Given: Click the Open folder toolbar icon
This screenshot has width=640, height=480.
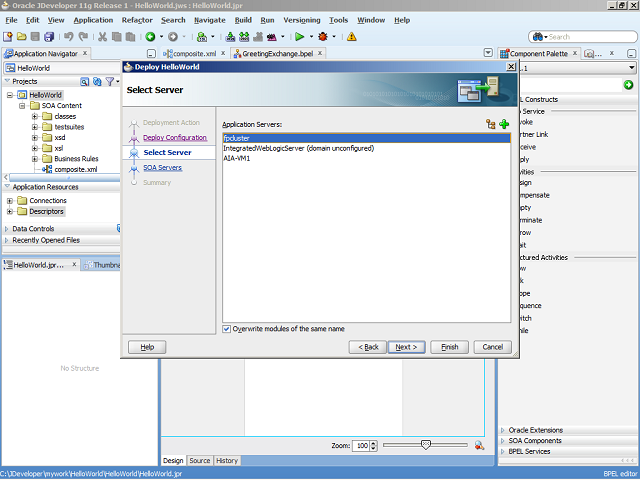Looking at the screenshot, I should [22, 37].
